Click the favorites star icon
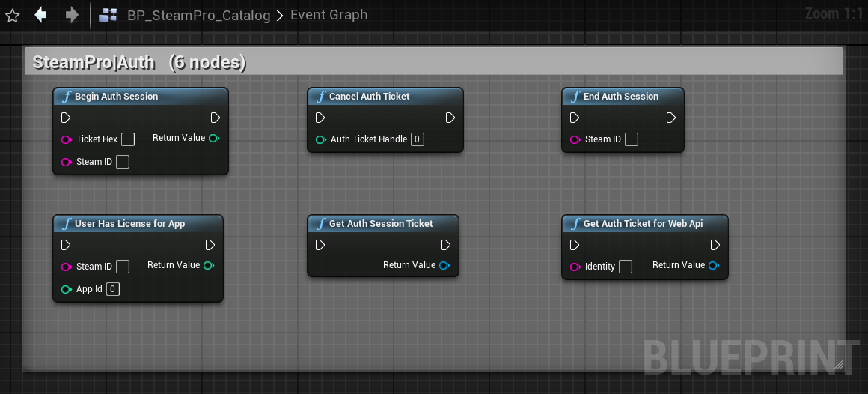Image resolution: width=868 pixels, height=394 pixels. pos(12,16)
